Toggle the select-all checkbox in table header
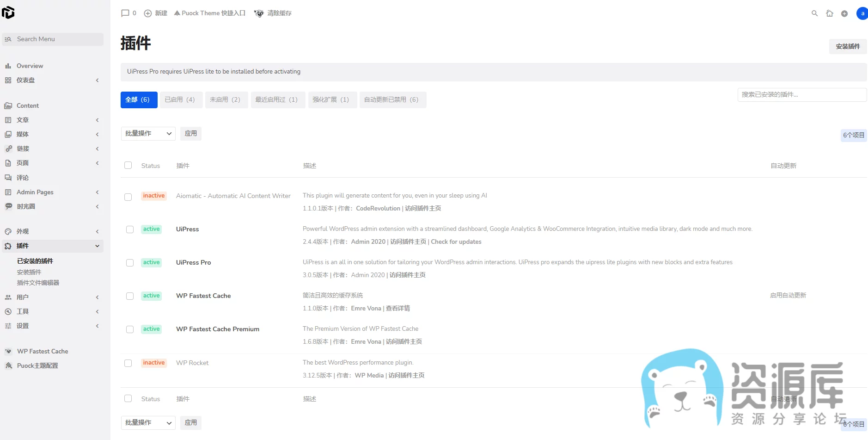 [x=128, y=165]
